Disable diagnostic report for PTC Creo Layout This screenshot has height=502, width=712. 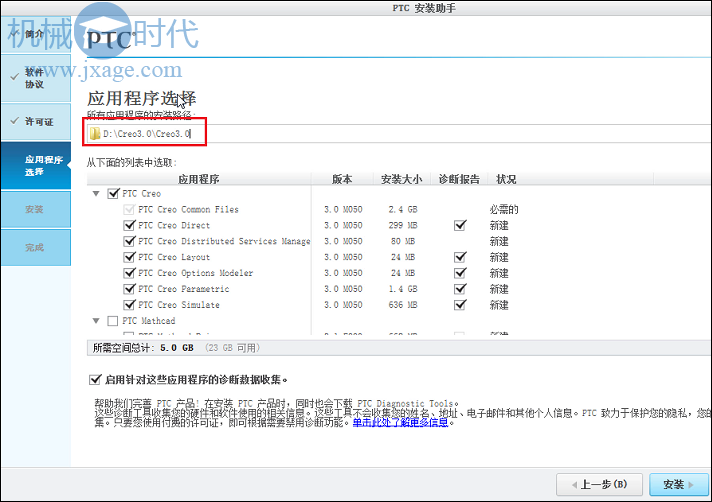point(460,257)
